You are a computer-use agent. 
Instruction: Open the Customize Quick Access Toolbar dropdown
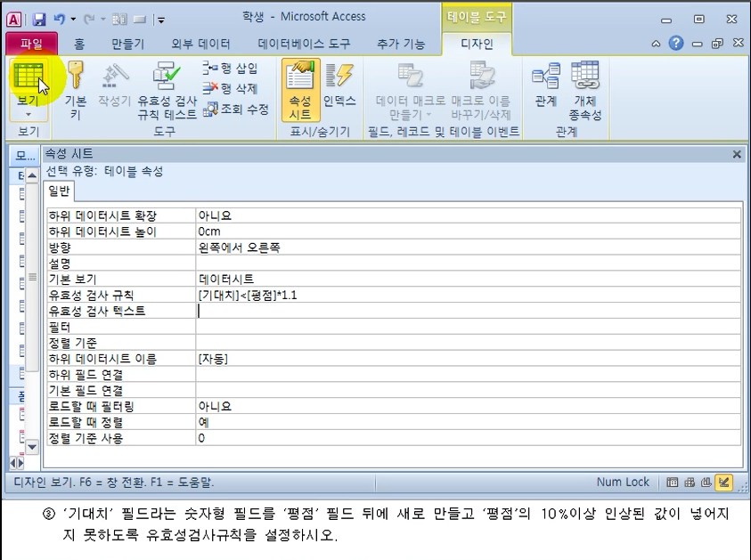pos(161,20)
